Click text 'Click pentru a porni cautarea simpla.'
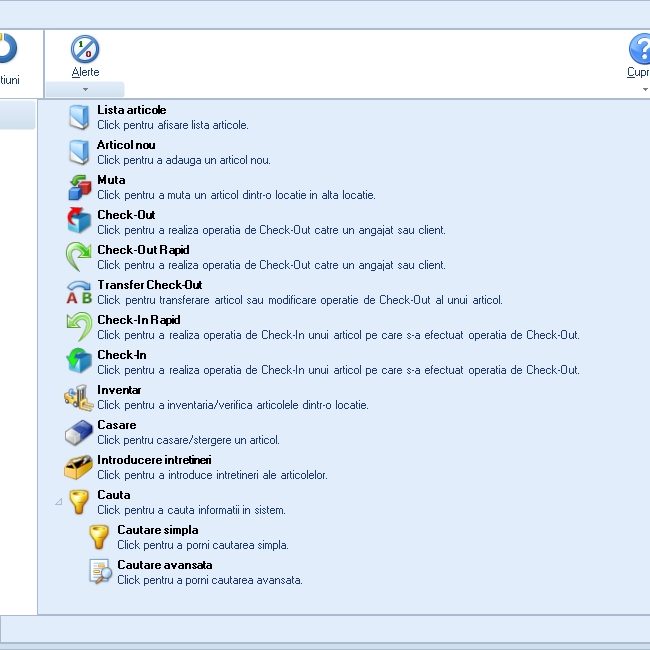Screen dimensions: 650x650 pyautogui.click(x=203, y=545)
